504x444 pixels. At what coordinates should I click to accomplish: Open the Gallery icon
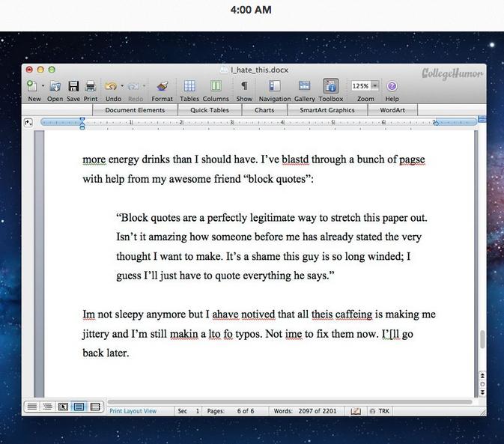click(304, 87)
